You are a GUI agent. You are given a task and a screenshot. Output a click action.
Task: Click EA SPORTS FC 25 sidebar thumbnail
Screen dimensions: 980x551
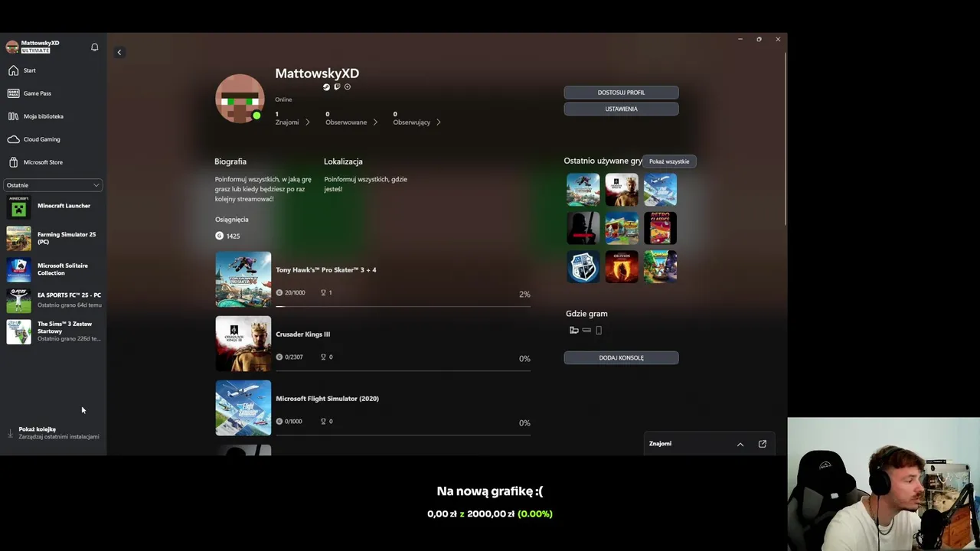19,300
